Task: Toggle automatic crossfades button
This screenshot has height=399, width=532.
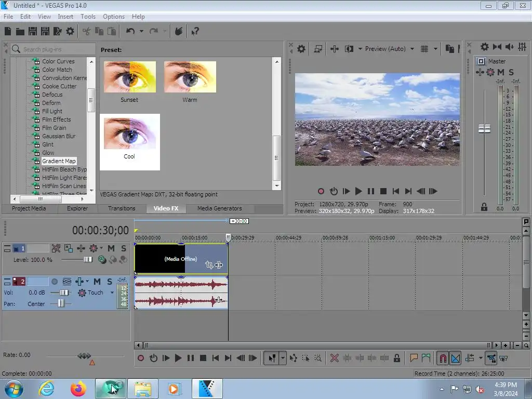Action: pos(456,358)
